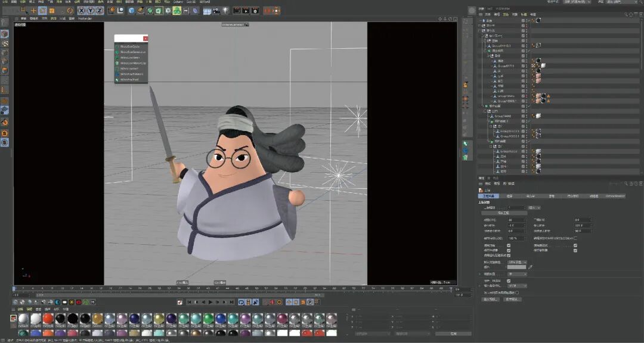Click the coordinate system icon after Z
Image resolution: width=644 pixels, height=343 pixels.
112,11
